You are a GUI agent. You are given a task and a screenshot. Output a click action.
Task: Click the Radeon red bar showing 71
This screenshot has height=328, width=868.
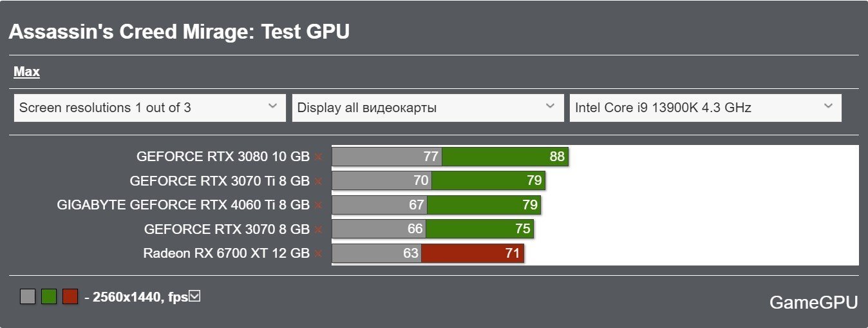(x=473, y=254)
